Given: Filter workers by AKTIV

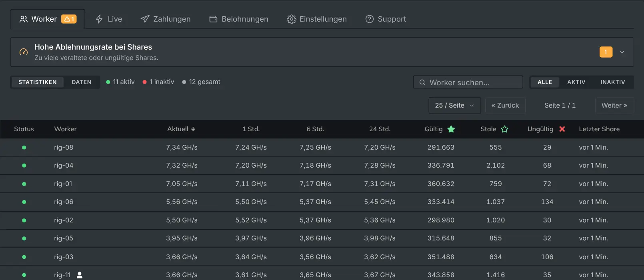Looking at the screenshot, I should (576, 82).
